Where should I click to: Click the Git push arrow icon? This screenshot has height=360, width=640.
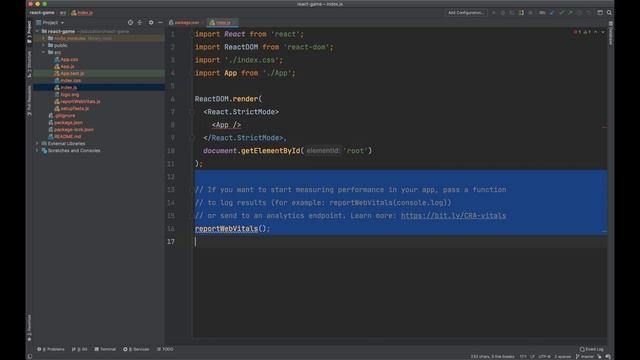click(570, 13)
